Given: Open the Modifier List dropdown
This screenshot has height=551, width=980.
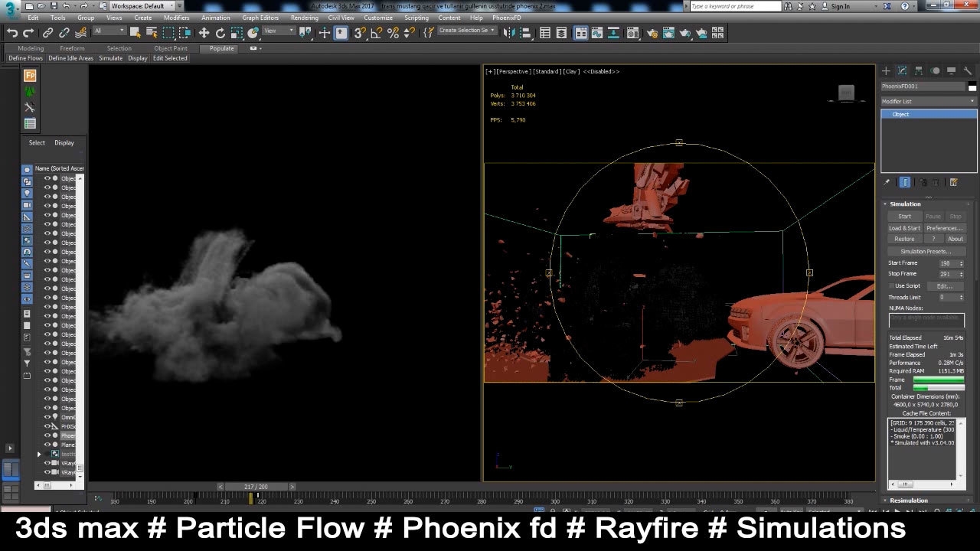Looking at the screenshot, I should coord(929,101).
